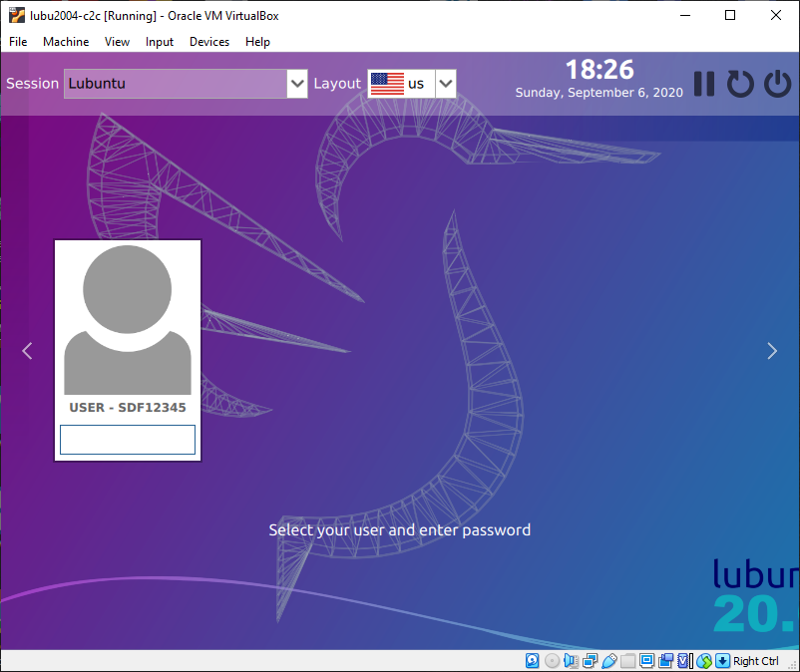This screenshot has height=672, width=800.
Task: Click the reboot icon in top bar
Action: 740,84
